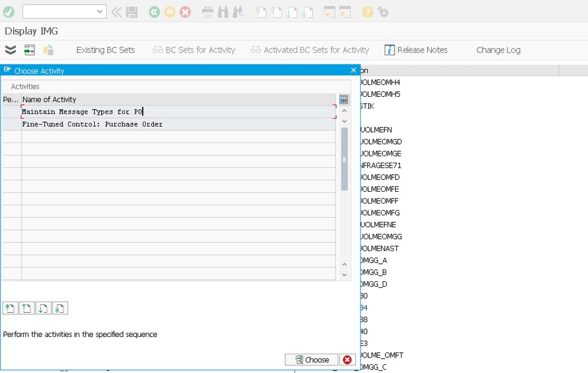The image size is (588, 373).
Task: Click Activated BC Sets for Activity button
Action: tap(310, 50)
